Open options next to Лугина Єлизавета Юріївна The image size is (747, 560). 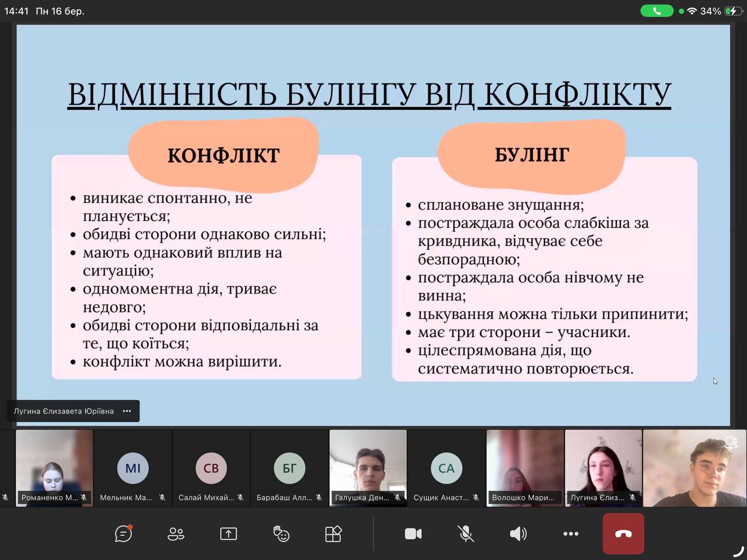click(127, 411)
